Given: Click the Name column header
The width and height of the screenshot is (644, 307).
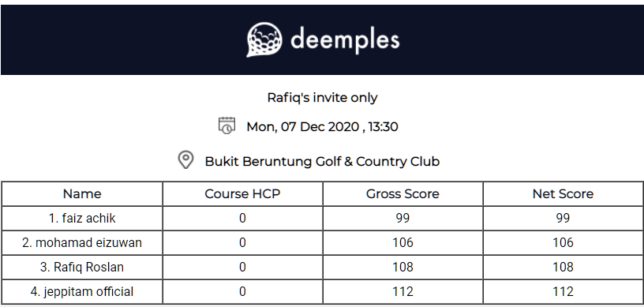Looking at the screenshot, I should pyautogui.click(x=82, y=194).
